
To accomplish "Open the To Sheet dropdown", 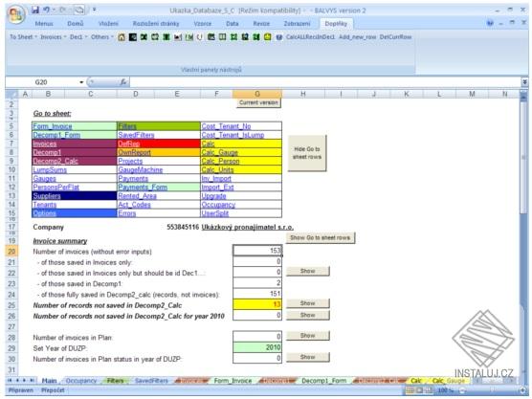I will tap(23, 37).
